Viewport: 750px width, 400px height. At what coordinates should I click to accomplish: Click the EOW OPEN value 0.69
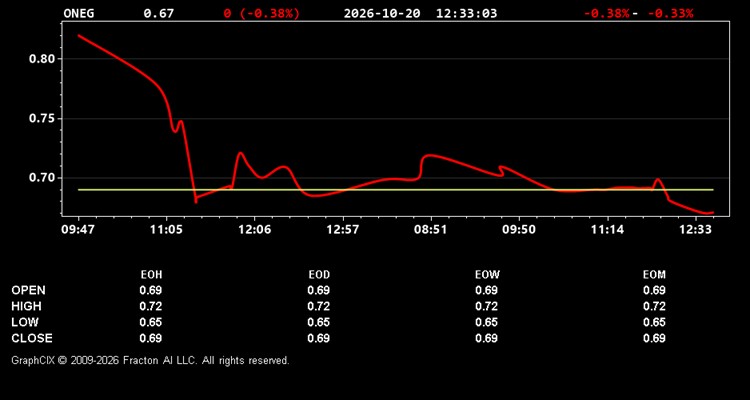pyautogui.click(x=486, y=290)
